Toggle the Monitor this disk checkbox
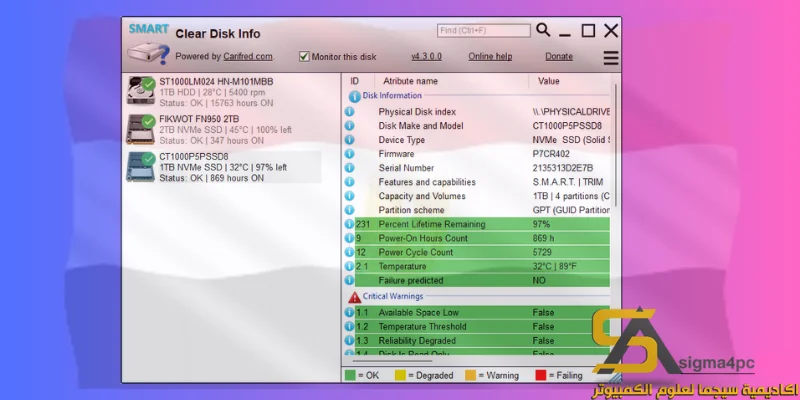 304,57
